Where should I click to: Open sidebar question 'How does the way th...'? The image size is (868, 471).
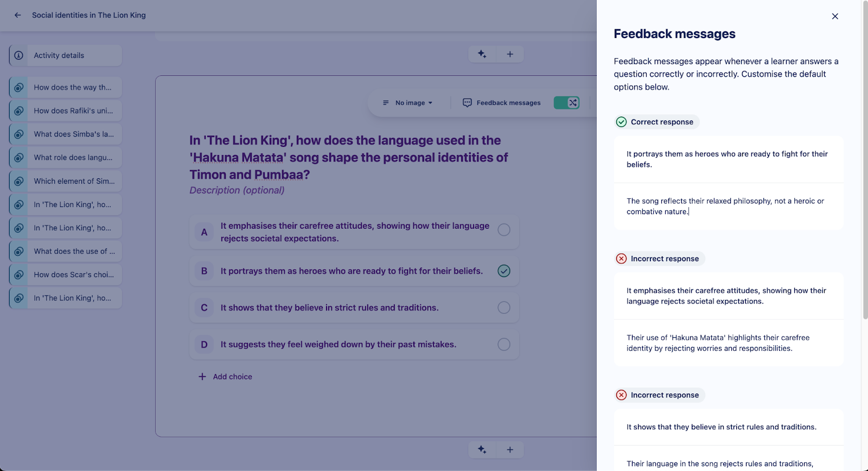(66, 87)
